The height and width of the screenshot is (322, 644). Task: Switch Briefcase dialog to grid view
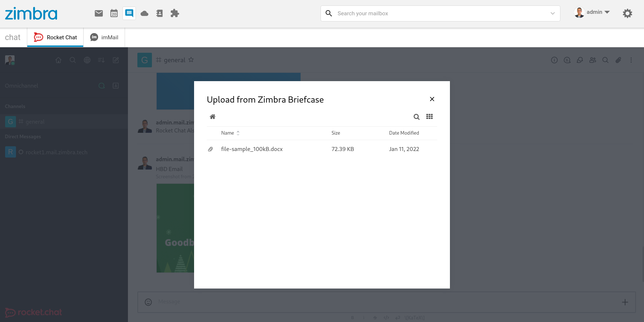coord(430,116)
